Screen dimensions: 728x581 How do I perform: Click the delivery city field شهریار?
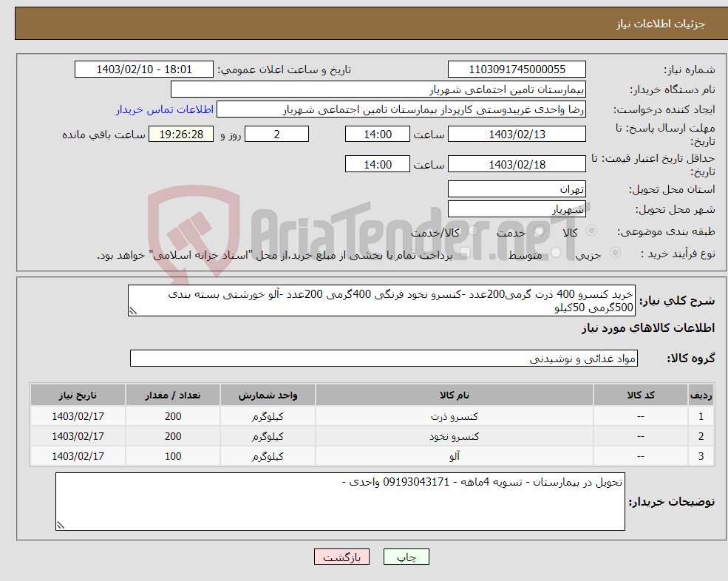[517, 209]
